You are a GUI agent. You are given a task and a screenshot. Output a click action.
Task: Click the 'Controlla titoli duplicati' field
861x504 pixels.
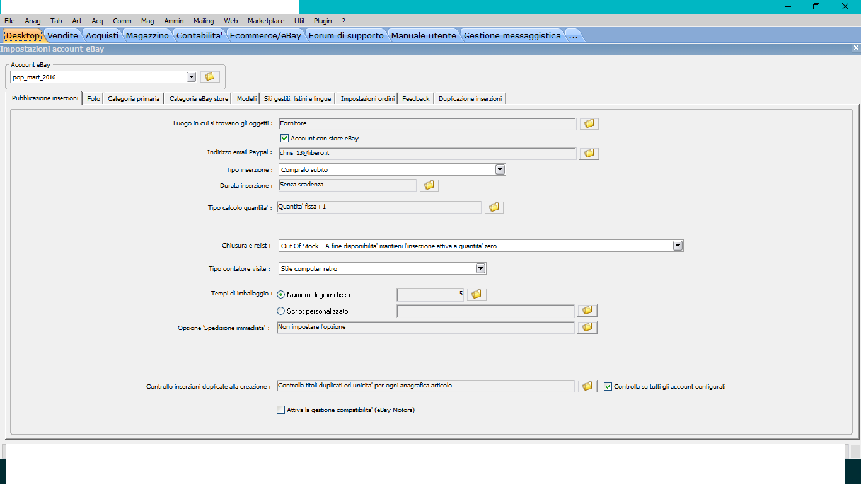426,386
